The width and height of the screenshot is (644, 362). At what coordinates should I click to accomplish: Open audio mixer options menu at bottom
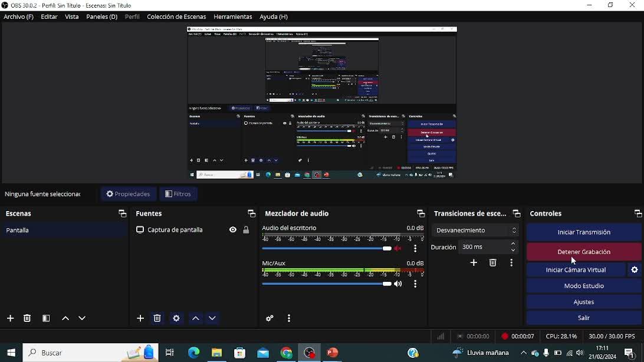coord(289,318)
